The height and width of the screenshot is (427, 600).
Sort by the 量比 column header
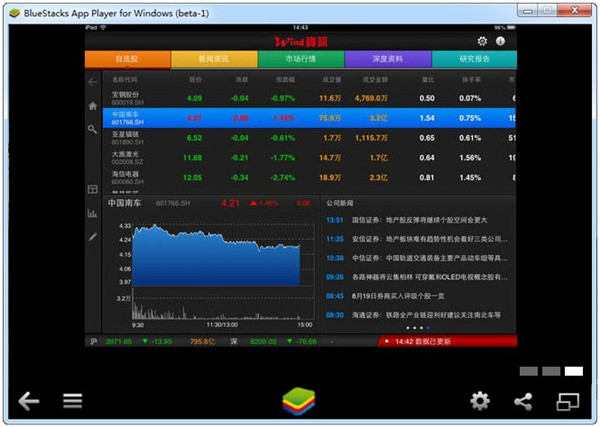coord(428,80)
